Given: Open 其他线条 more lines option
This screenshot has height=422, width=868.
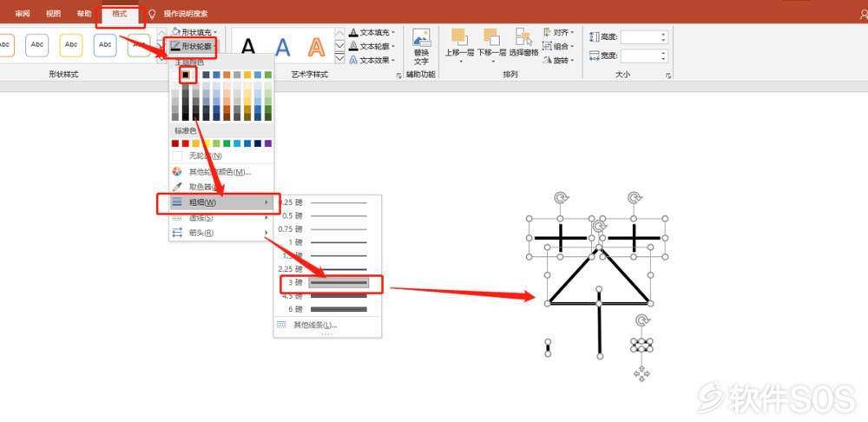Looking at the screenshot, I should (328, 325).
